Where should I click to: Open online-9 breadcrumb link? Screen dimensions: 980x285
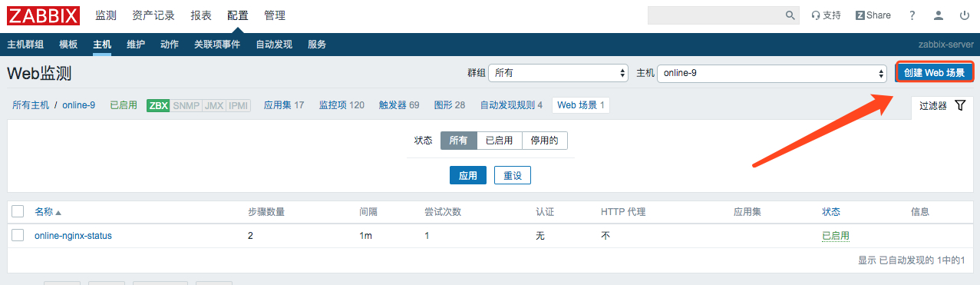(79, 105)
